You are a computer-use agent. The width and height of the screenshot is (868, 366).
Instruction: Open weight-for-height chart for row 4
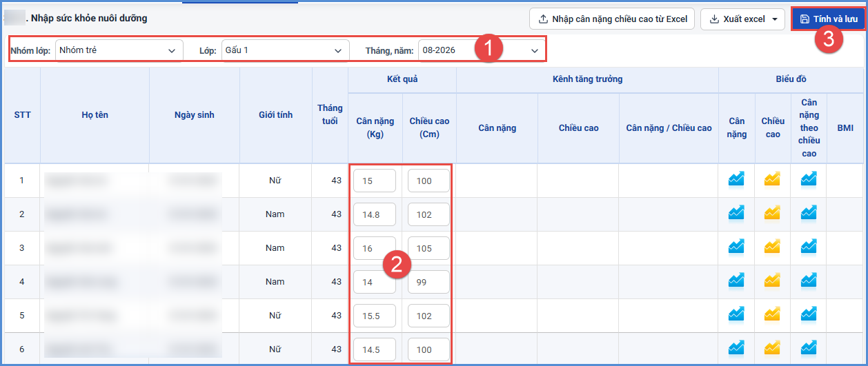click(809, 281)
